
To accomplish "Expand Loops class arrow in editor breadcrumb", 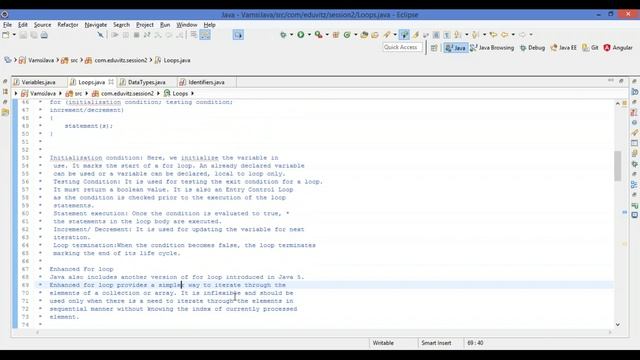I will pos(192,93).
